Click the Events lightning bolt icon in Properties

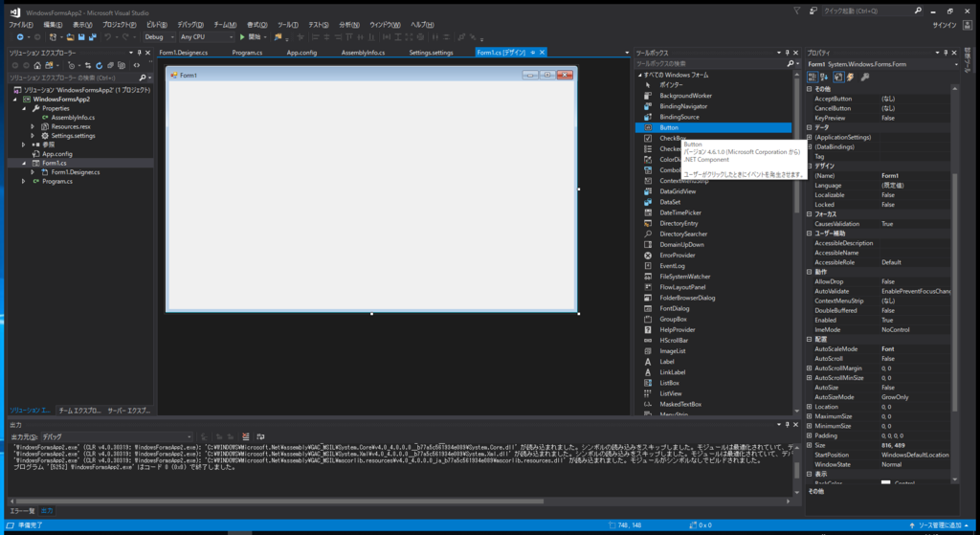point(850,77)
